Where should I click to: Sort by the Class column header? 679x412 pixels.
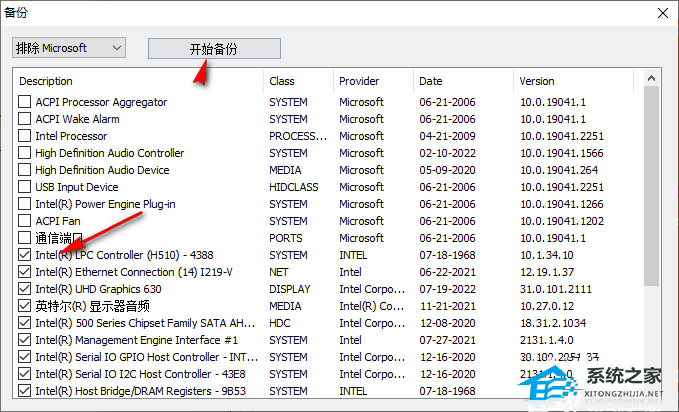point(297,81)
